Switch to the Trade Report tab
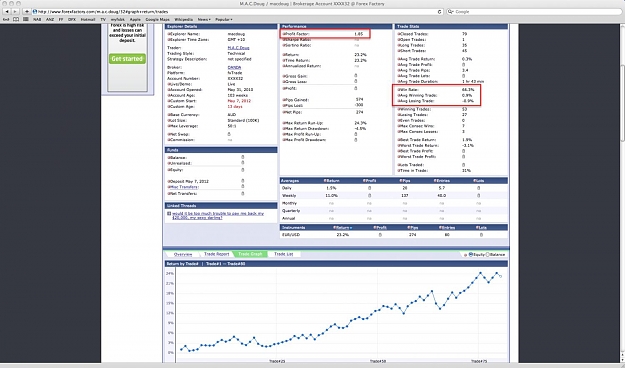The image size is (625, 368). pos(216,254)
